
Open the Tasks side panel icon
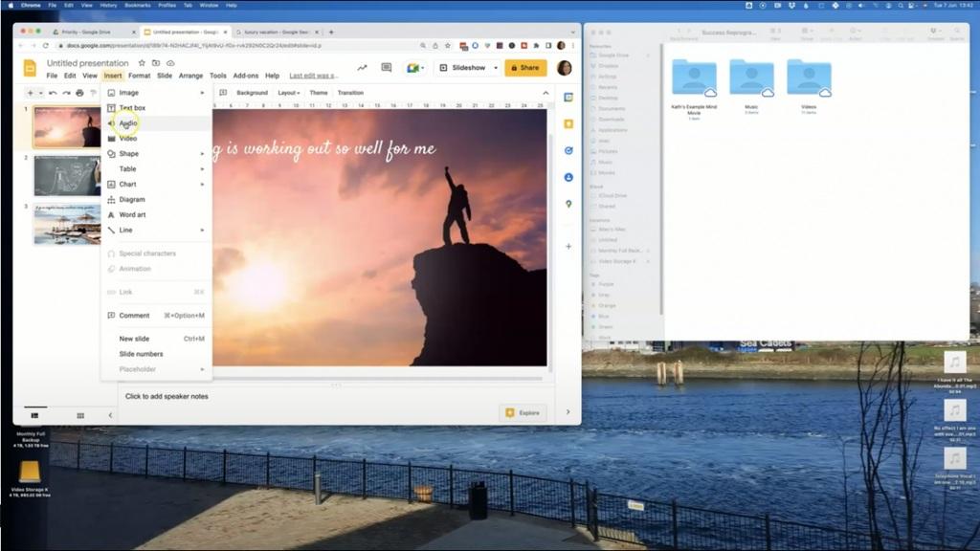pos(568,150)
